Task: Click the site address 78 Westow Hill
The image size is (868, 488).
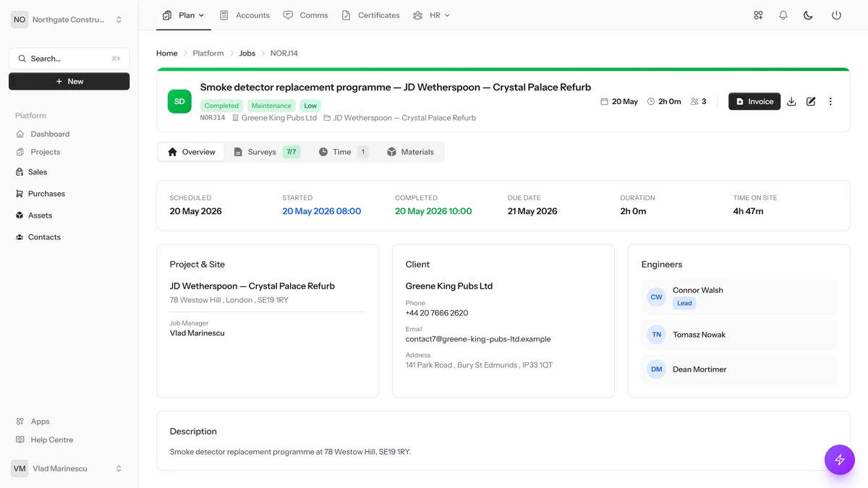Action: point(229,300)
